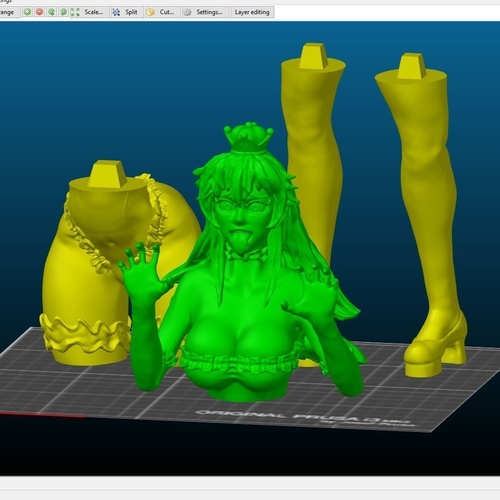Rotate the object clockwise using the toolbar icon

pyautogui.click(x=63, y=12)
